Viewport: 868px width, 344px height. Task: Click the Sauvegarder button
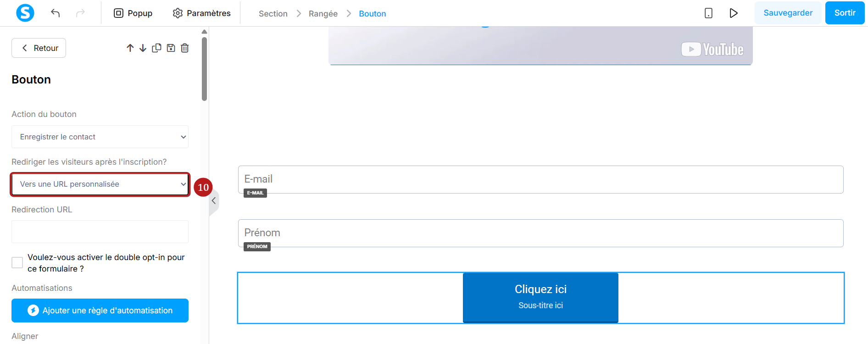pyautogui.click(x=788, y=13)
